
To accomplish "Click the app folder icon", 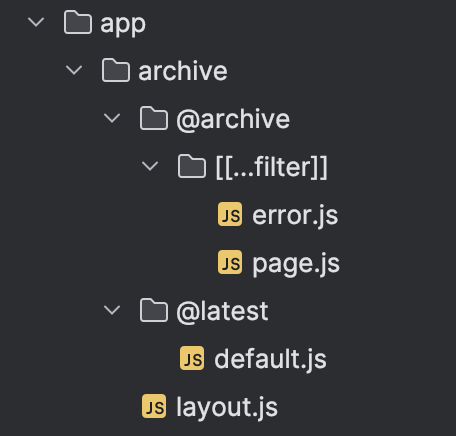I will pyautogui.click(x=78, y=22).
